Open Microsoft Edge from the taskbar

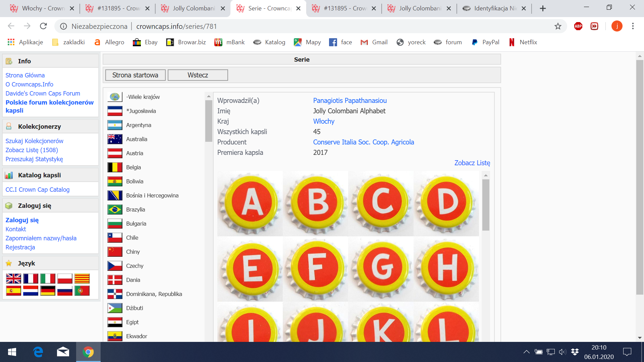click(x=38, y=352)
